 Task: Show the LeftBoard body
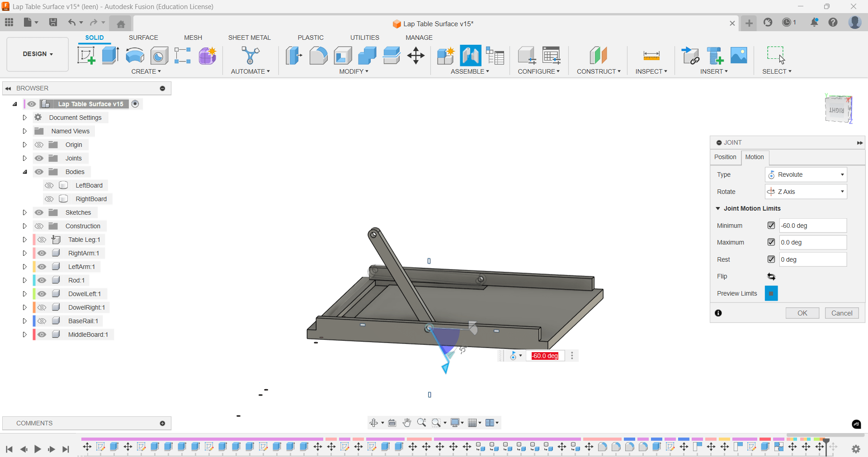pos(49,185)
